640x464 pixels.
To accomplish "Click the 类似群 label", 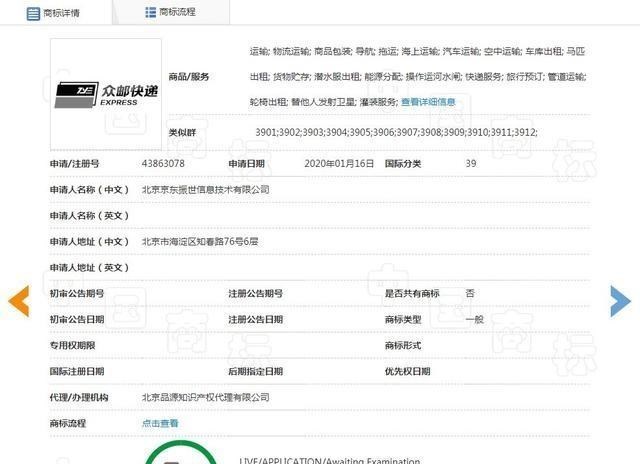I will point(182,133).
